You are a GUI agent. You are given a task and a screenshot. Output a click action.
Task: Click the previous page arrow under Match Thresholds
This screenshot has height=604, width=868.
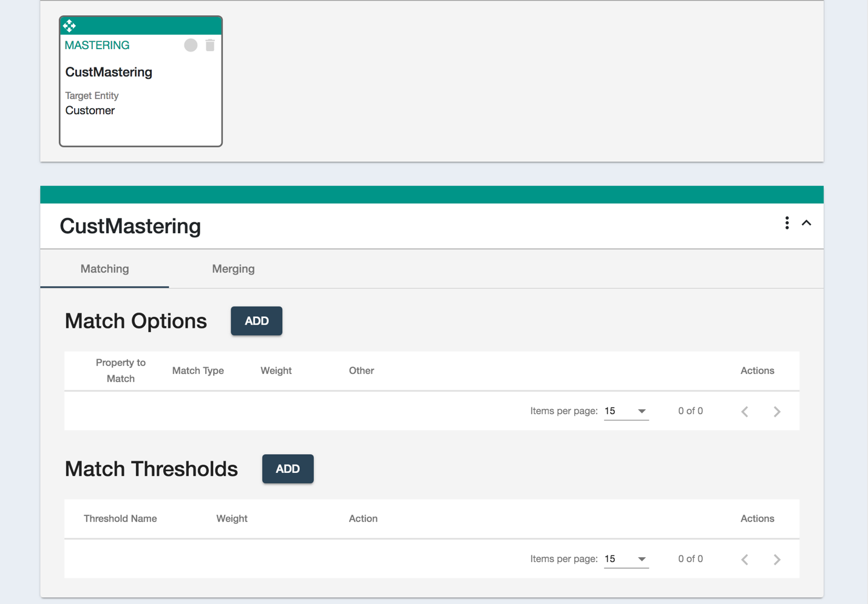tap(744, 559)
